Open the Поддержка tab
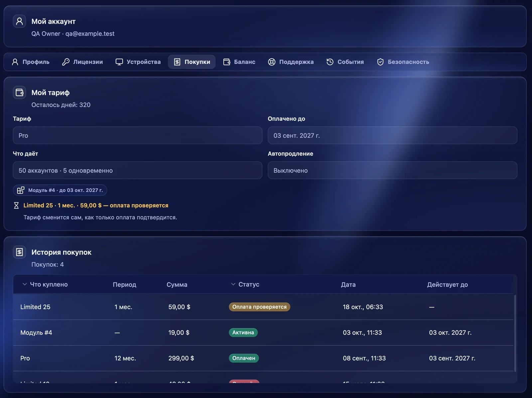Image resolution: width=532 pixels, height=398 pixels. point(291,62)
